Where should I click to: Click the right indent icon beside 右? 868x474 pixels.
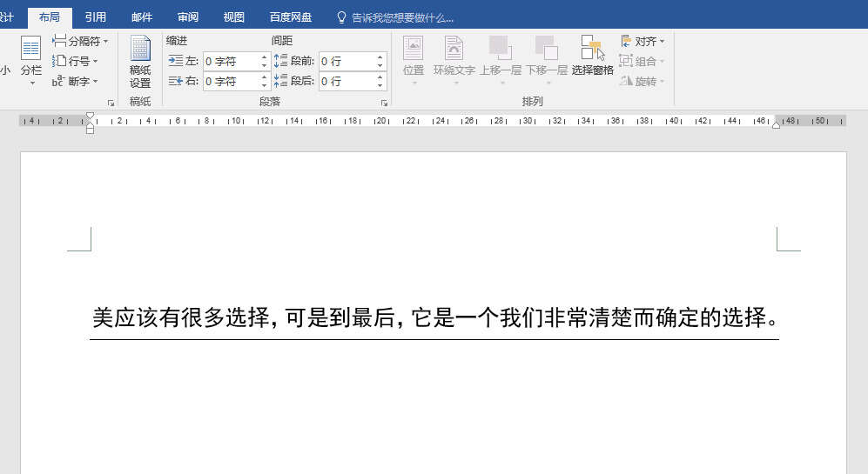pos(176,81)
